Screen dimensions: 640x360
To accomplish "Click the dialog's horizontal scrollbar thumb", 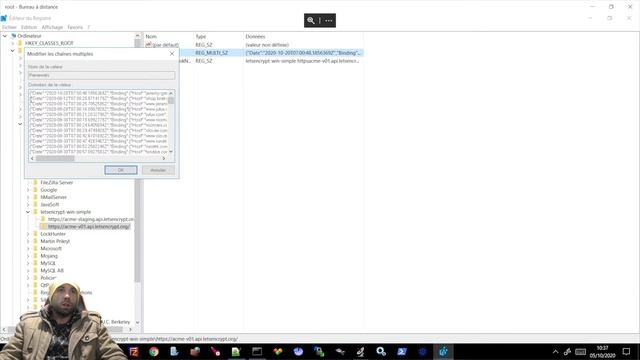I will tap(55, 158).
